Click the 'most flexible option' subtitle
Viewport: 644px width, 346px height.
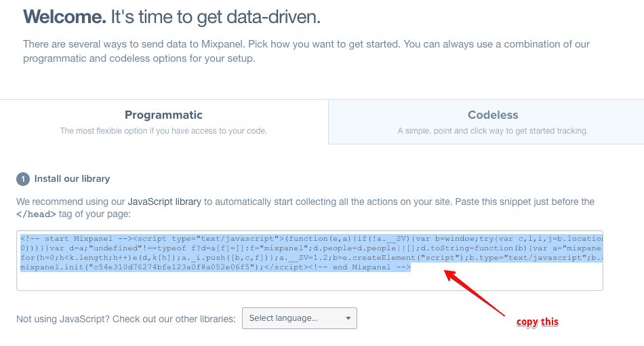(x=163, y=131)
